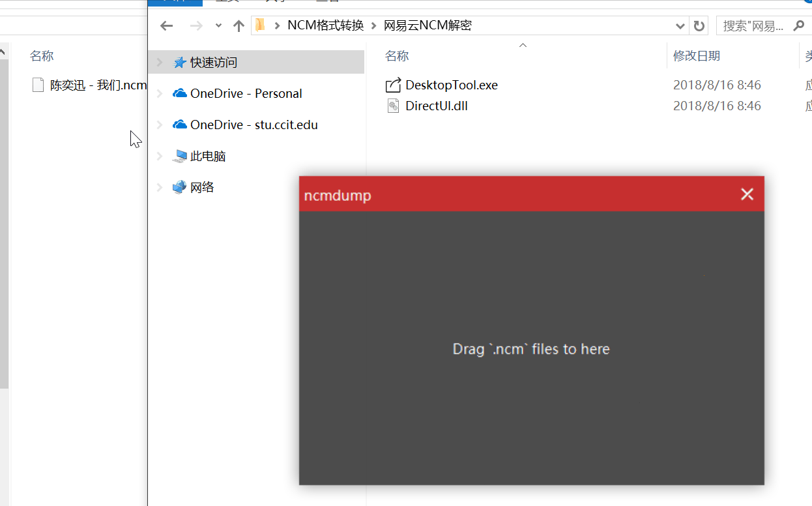Open address bar history dropdown
The image size is (812, 506).
click(x=680, y=26)
